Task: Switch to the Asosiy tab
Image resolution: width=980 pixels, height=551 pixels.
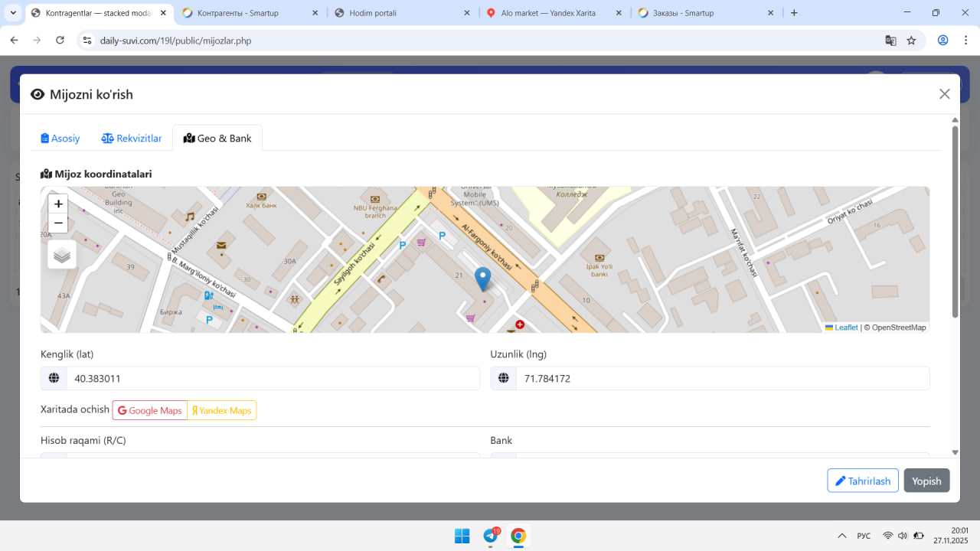Action: pos(60,139)
